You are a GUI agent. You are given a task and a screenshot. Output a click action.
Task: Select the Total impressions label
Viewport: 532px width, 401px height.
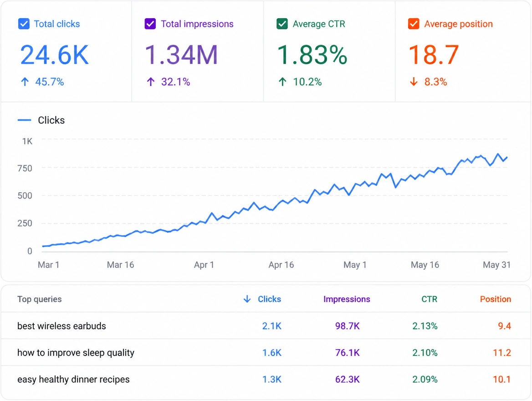pos(197,24)
